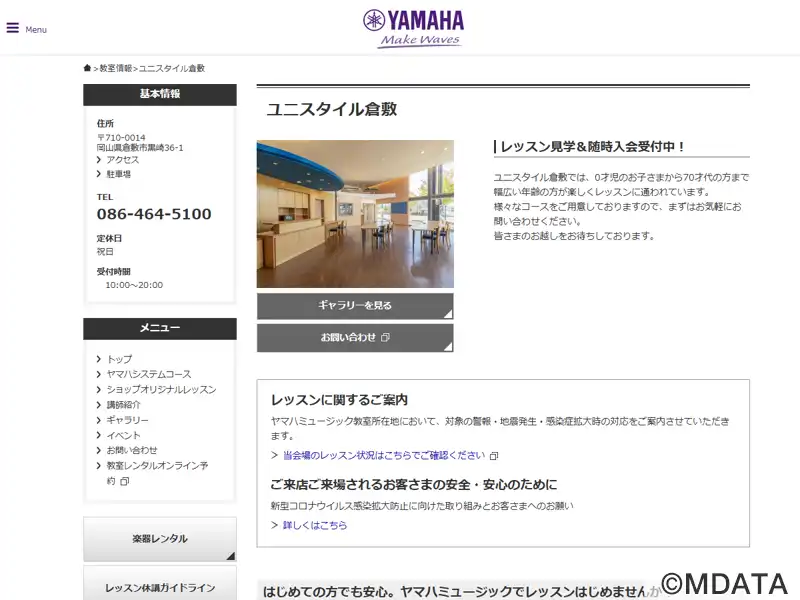The height and width of the screenshot is (600, 800).
Task: Click the 楽器レンタル button
Action: coord(160,539)
